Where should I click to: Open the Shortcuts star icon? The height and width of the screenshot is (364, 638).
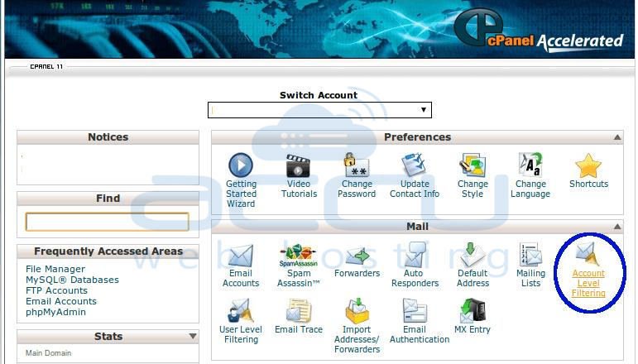tap(588, 165)
